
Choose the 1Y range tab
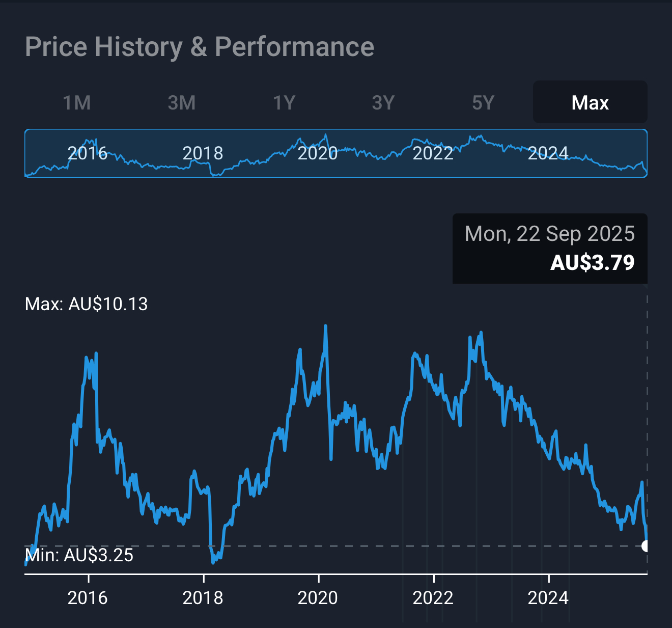click(x=284, y=103)
